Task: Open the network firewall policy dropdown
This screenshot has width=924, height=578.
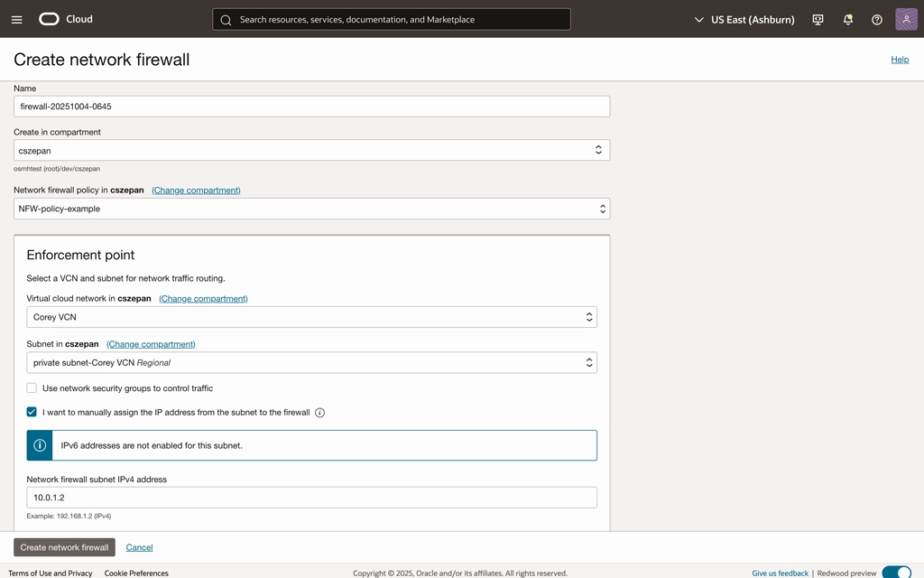Action: point(311,209)
